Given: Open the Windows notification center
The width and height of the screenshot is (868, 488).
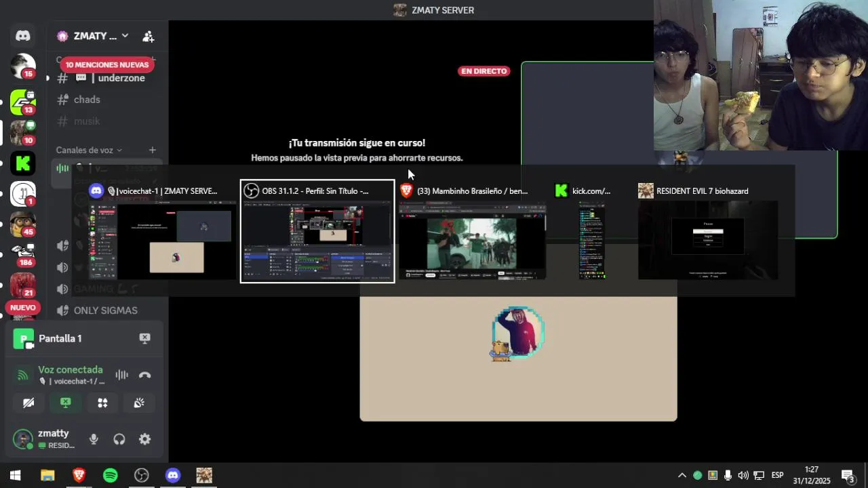Looking at the screenshot, I should coord(848,475).
